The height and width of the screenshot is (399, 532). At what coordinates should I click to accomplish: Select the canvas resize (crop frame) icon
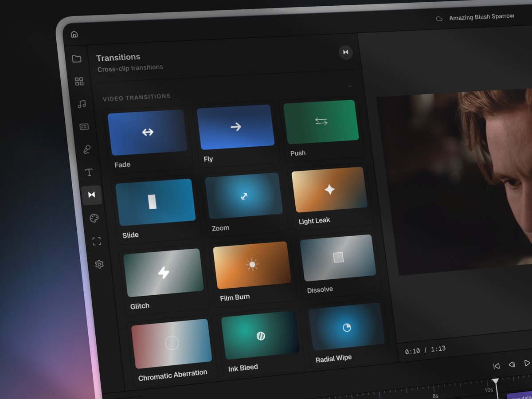tap(97, 241)
